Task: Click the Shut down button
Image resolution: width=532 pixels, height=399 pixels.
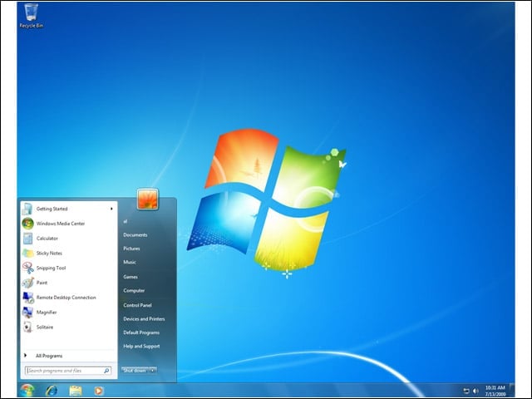Action: (135, 370)
